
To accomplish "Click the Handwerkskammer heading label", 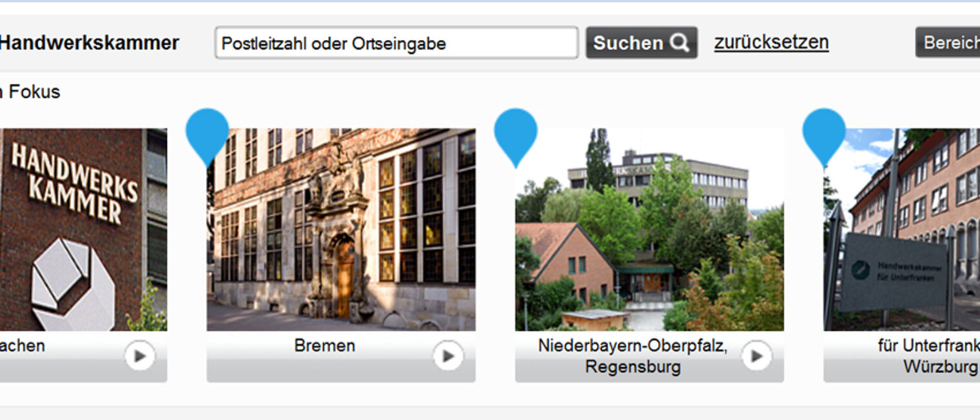I will (x=89, y=43).
